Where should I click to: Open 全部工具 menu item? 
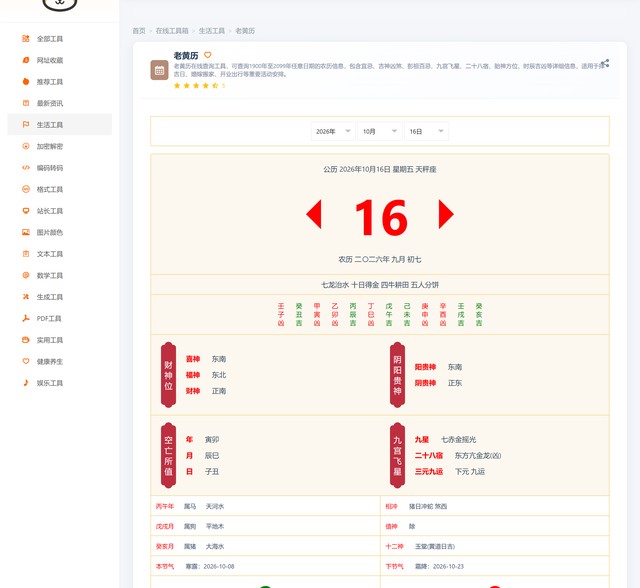pos(60,39)
